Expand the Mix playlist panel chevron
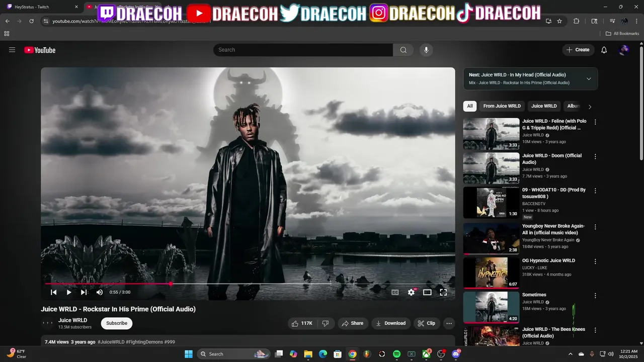Image resolution: width=644 pixels, height=362 pixels. click(x=589, y=78)
